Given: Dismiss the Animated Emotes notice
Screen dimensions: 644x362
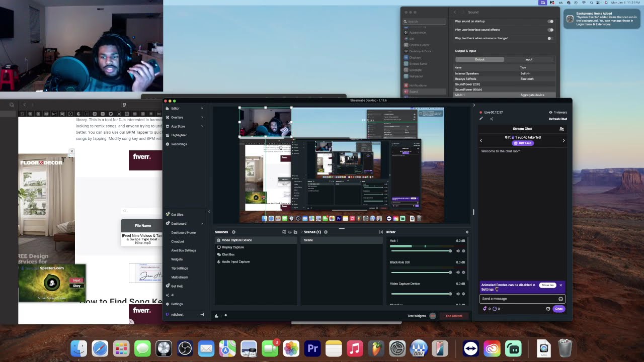Looking at the screenshot, I should (x=560, y=285).
